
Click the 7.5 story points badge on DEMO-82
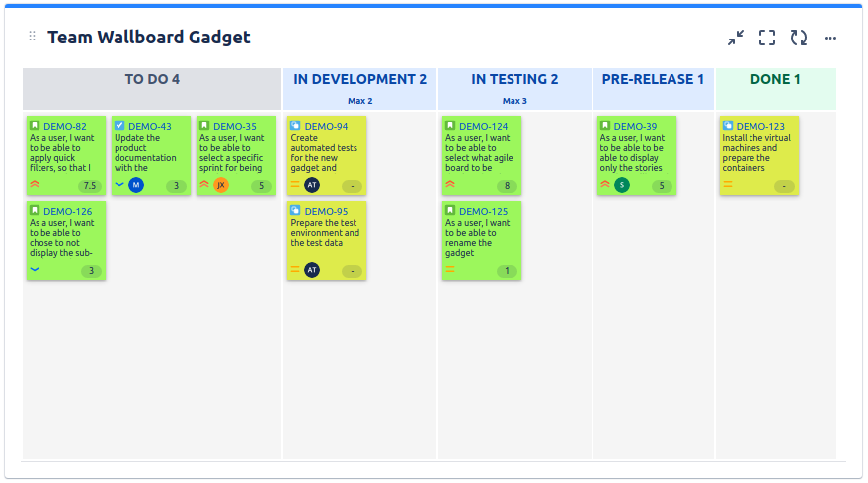tap(90, 186)
